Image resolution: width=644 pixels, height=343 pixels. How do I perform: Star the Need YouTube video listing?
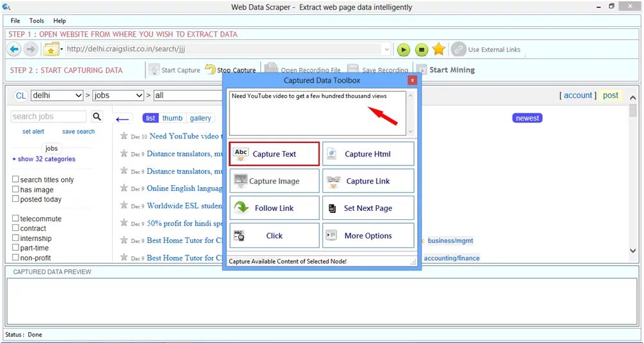tap(124, 136)
